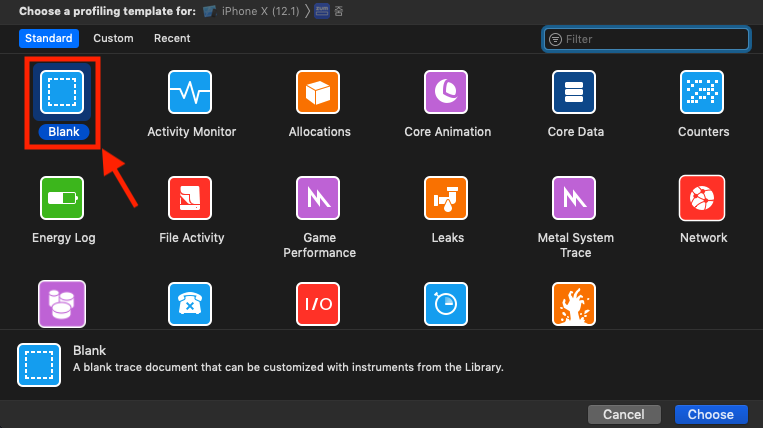This screenshot has width=763, height=428.
Task: Click the Cancel button
Action: 623,414
